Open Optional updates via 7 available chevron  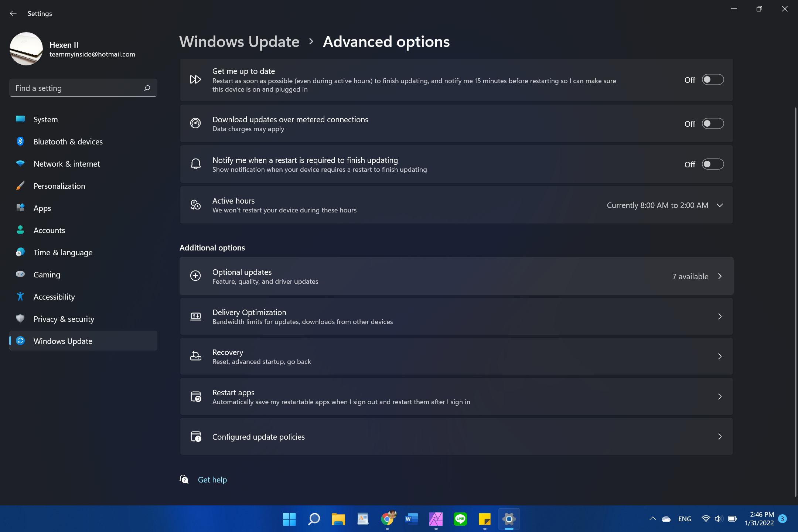click(720, 276)
